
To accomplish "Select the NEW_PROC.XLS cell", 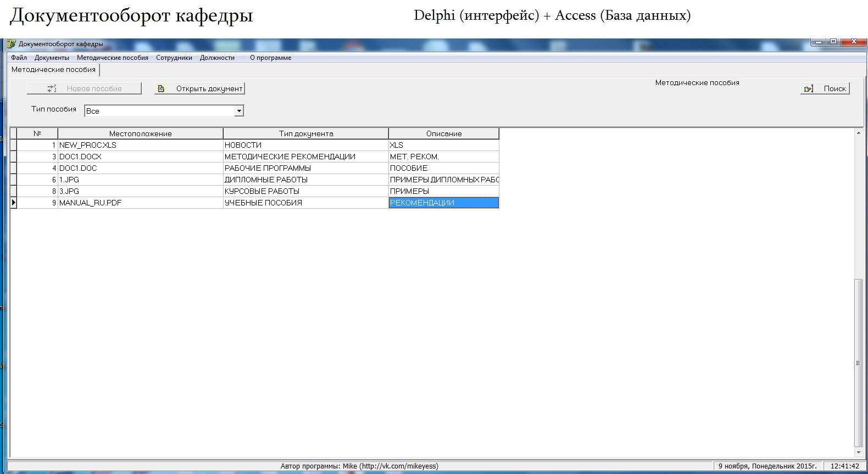I will (141, 145).
